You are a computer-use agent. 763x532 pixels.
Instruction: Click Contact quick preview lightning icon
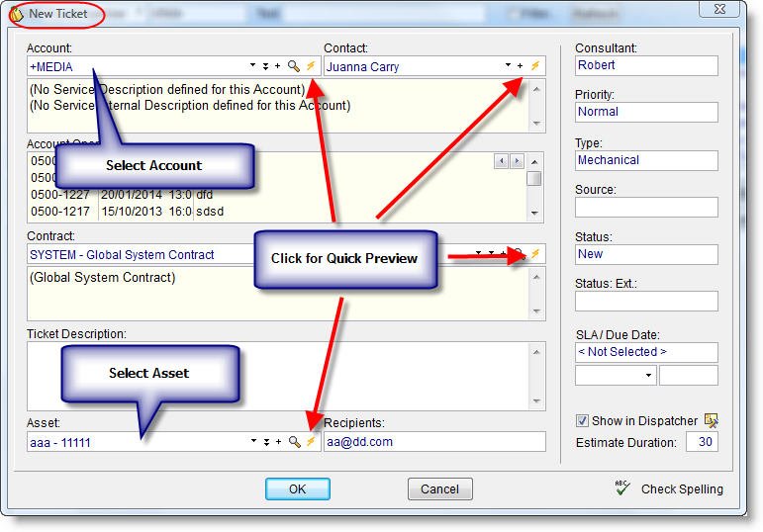(535, 66)
